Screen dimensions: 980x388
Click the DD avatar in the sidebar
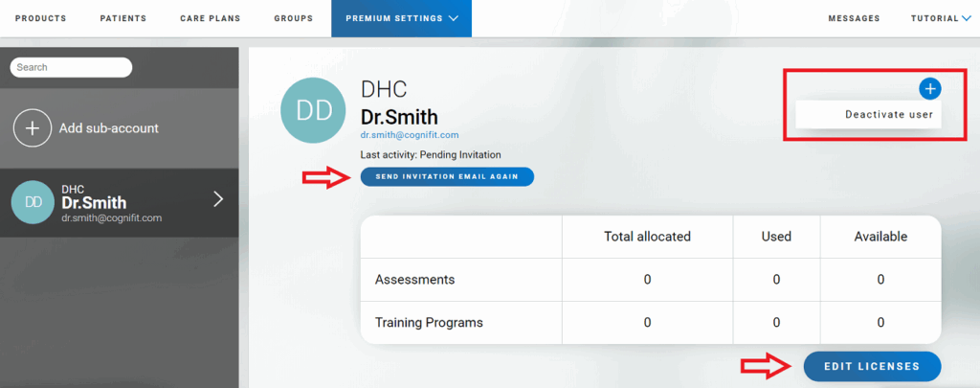[x=33, y=202]
